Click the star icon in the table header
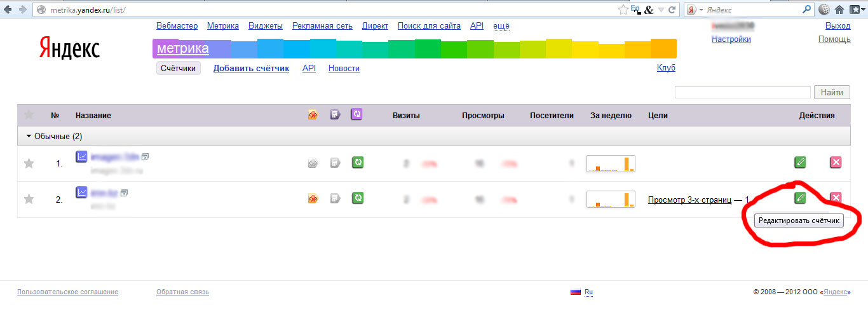Image resolution: width=868 pixels, height=312 pixels. point(29,115)
